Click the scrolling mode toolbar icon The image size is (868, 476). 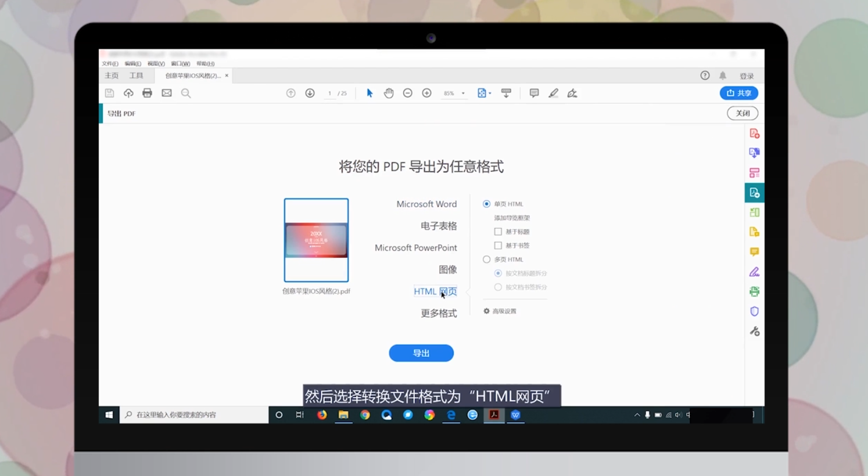coord(506,93)
